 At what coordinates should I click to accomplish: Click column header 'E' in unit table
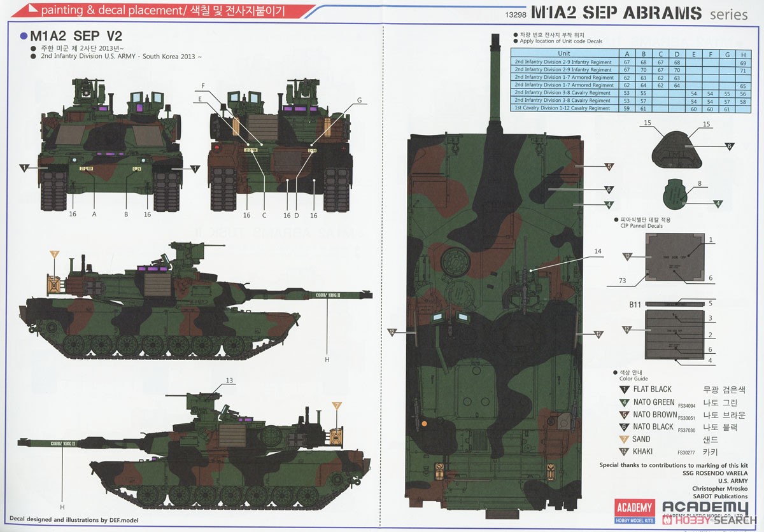[x=693, y=53]
